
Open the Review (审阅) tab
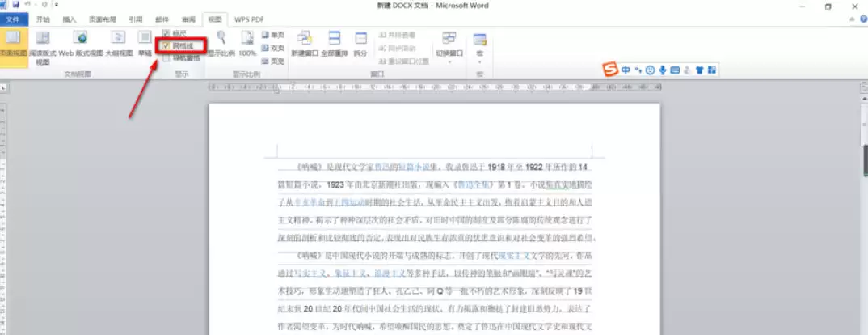point(189,19)
